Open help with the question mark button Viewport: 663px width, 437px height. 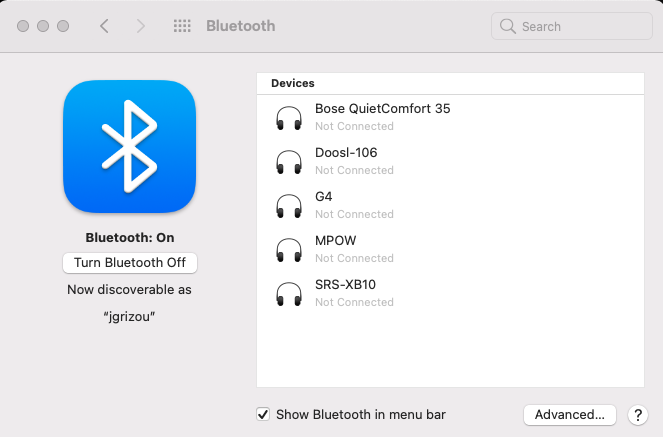tap(638, 415)
